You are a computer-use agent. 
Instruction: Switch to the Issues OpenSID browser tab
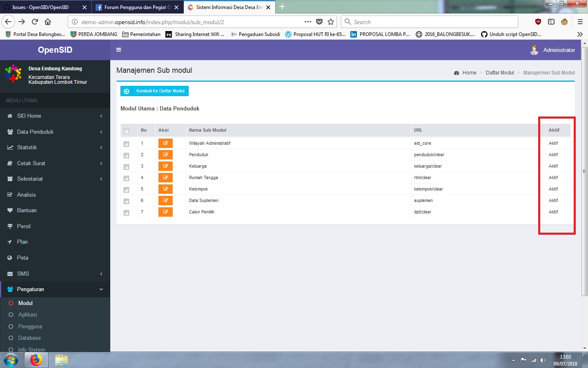point(41,7)
